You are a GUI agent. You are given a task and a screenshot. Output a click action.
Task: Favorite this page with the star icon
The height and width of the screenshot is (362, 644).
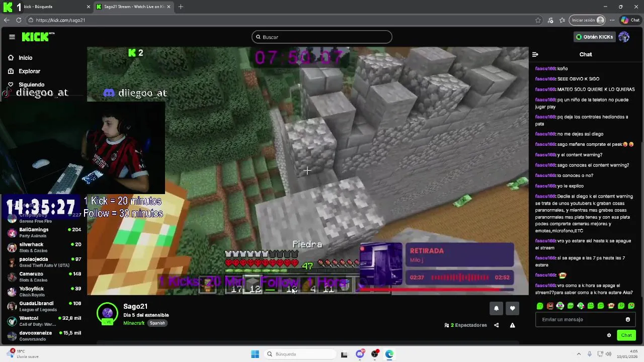pos(538,20)
